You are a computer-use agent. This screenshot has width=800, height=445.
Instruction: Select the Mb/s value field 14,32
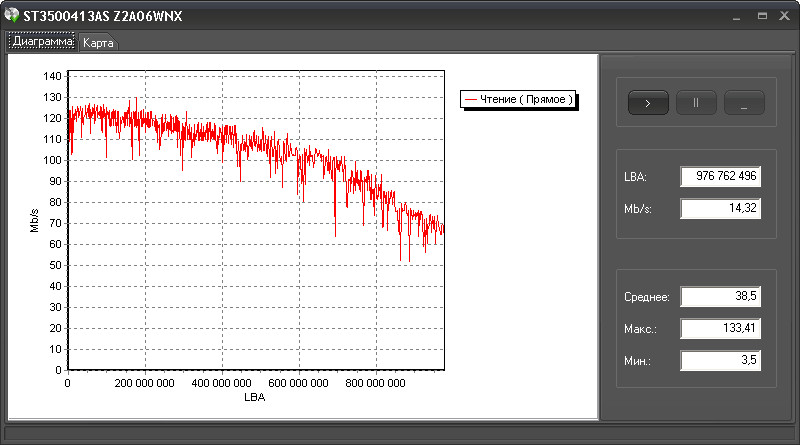(x=720, y=208)
